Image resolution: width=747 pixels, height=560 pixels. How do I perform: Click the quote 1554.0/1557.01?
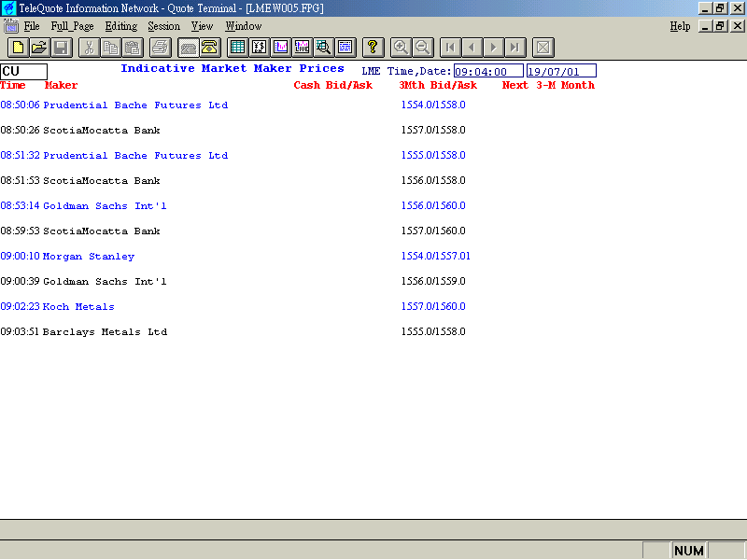pyautogui.click(x=435, y=256)
